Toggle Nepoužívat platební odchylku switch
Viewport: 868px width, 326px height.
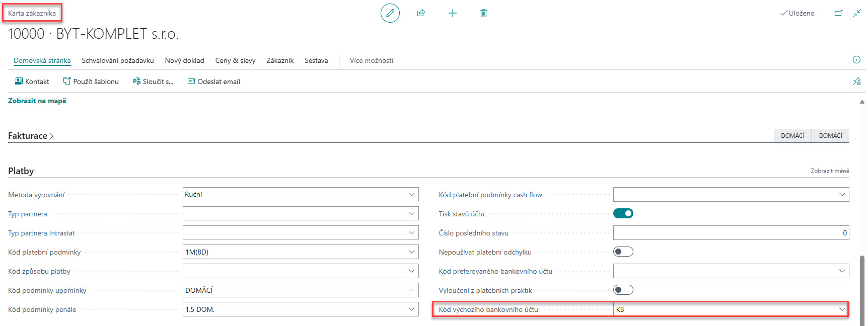(x=623, y=252)
